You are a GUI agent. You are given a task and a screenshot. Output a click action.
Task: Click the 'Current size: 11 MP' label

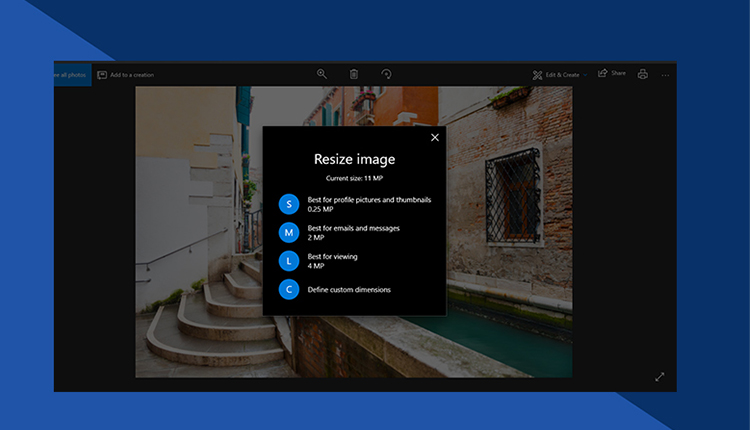pyautogui.click(x=354, y=178)
